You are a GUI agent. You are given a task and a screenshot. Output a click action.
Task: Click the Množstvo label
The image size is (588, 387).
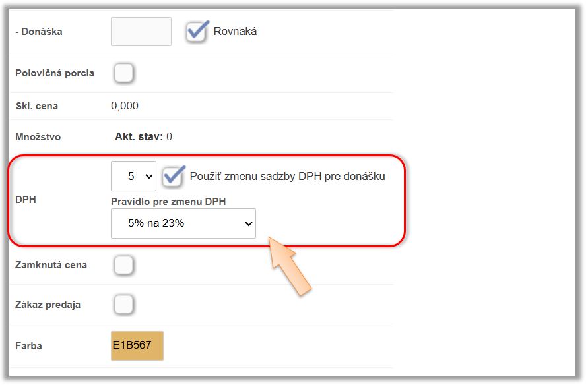pyautogui.click(x=38, y=137)
